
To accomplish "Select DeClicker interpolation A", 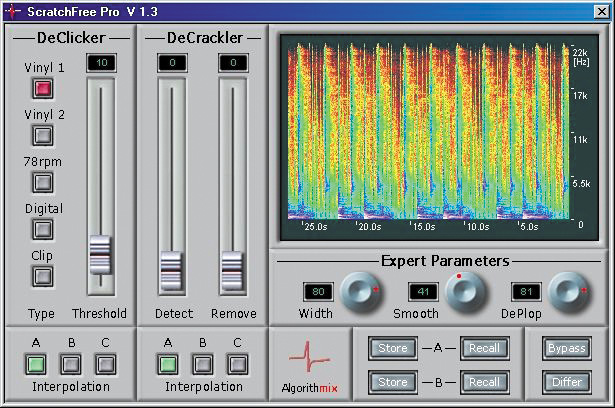I will (37, 364).
